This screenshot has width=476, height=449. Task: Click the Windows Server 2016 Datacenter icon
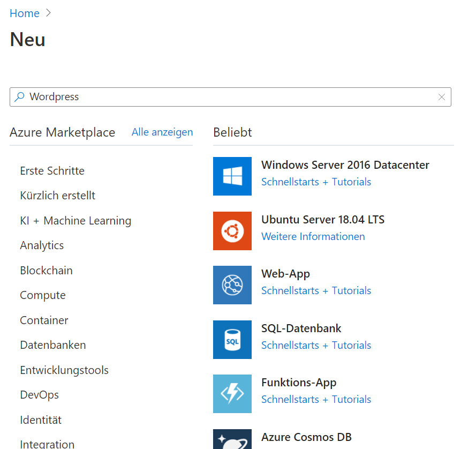click(232, 176)
